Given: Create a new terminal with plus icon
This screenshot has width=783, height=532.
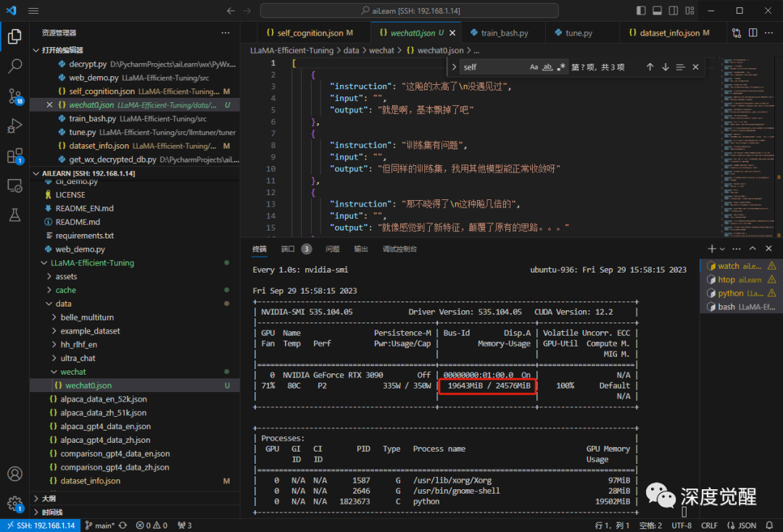Looking at the screenshot, I should coord(712,249).
